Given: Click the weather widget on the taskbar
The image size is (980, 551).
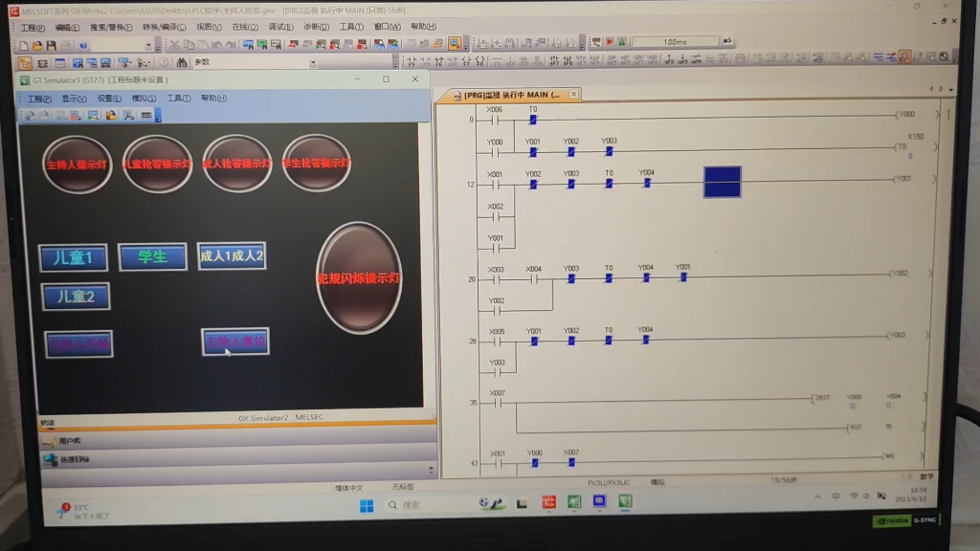Looking at the screenshot, I should [x=84, y=511].
